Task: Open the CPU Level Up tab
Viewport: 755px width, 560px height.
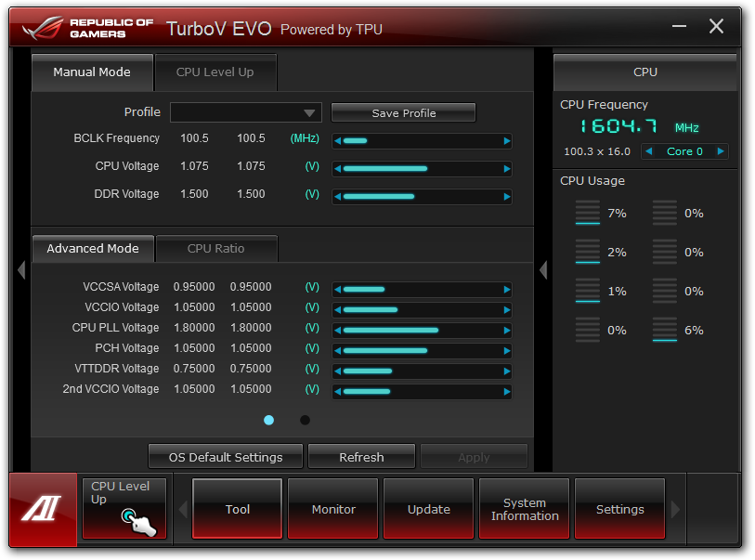Action: [215, 72]
